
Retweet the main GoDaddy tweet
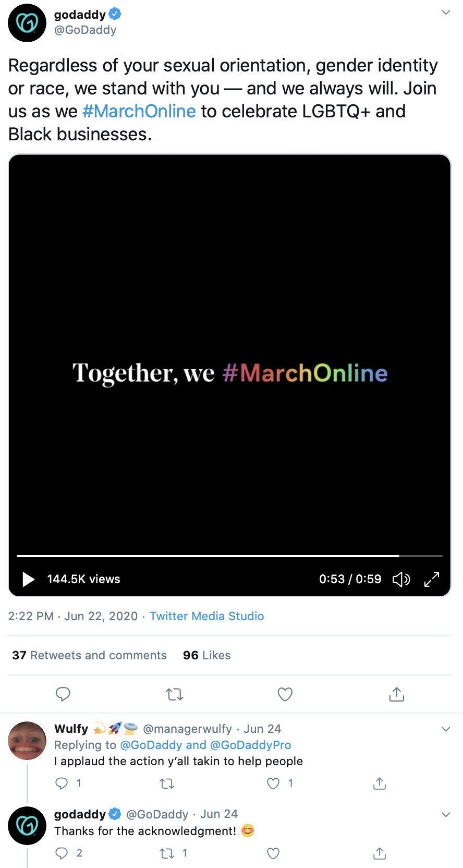[x=175, y=694]
